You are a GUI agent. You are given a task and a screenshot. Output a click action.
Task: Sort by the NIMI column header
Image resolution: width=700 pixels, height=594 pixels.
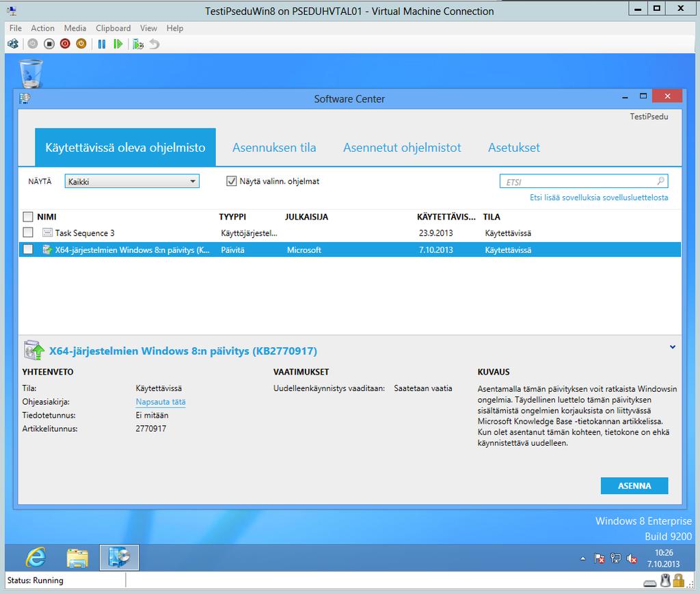point(46,217)
